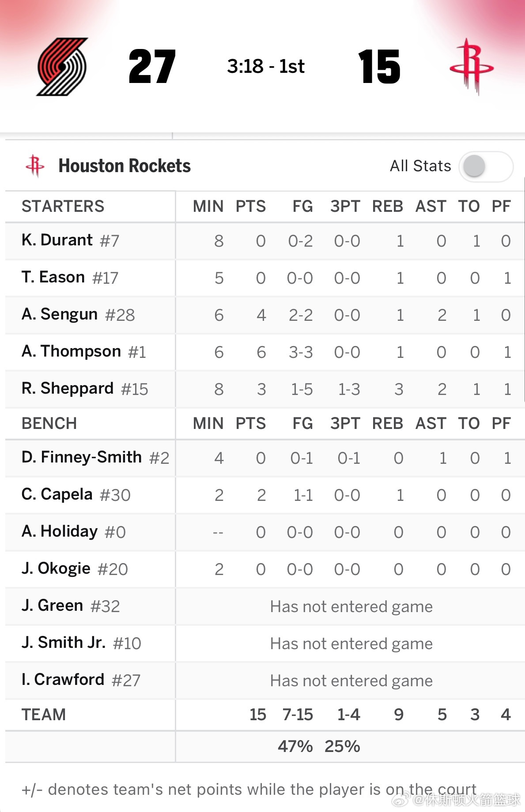This screenshot has width=525, height=812.
Task: Tap the Houston Rockets logo in scoreboard
Action: [472, 67]
